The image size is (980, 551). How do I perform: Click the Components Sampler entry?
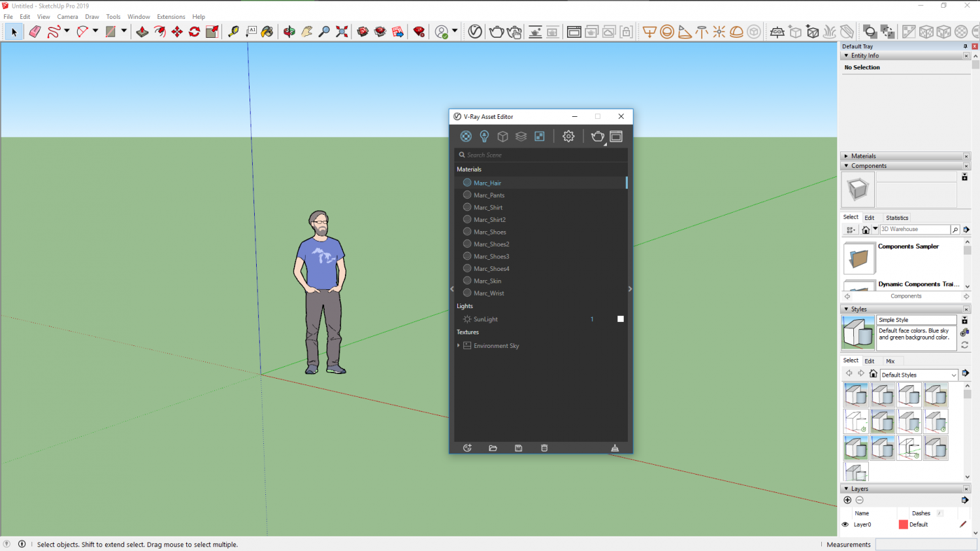click(908, 247)
